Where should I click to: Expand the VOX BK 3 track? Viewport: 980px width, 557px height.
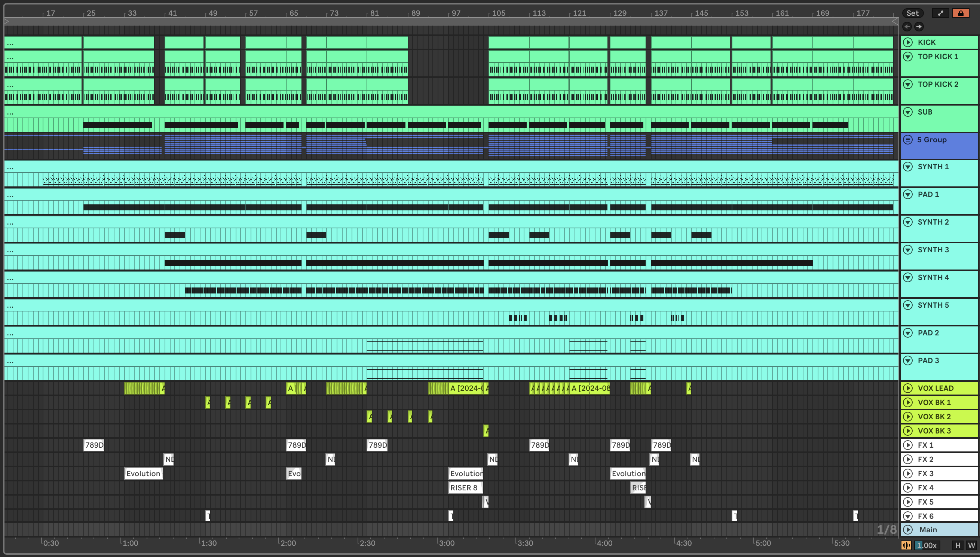pyautogui.click(x=908, y=431)
